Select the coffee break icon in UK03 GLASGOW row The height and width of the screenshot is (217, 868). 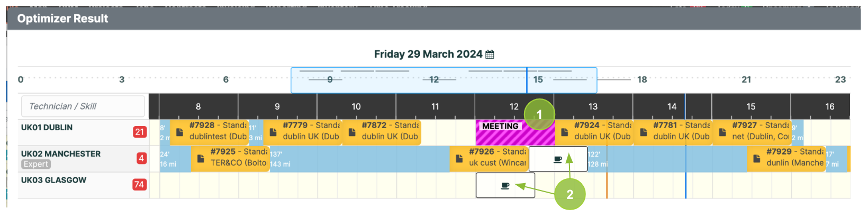[x=505, y=186]
